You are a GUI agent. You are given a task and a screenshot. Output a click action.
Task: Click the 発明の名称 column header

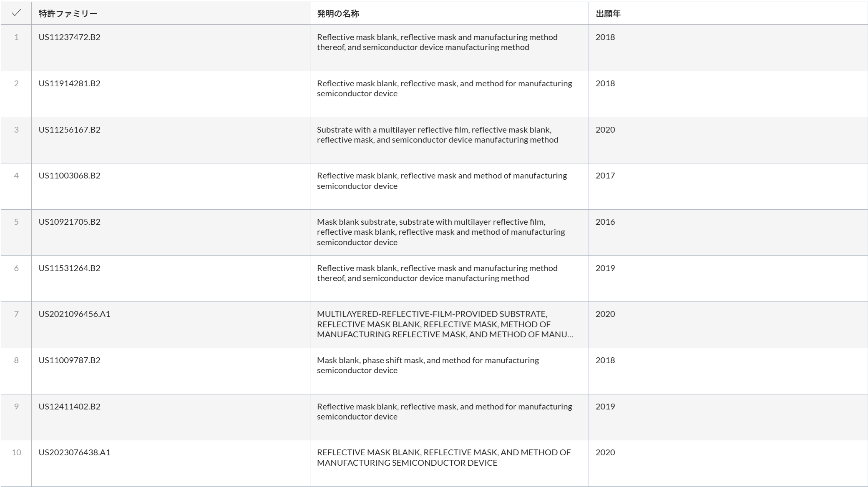[x=338, y=14]
